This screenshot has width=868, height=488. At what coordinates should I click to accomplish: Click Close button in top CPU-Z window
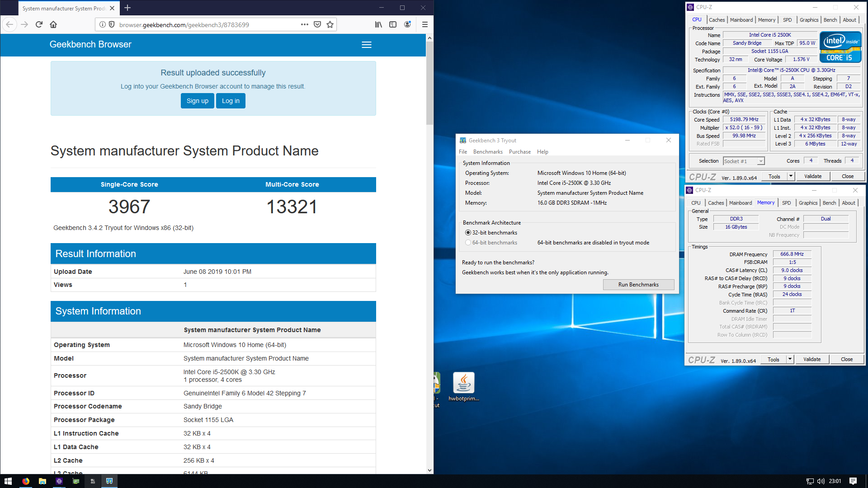pyautogui.click(x=848, y=176)
